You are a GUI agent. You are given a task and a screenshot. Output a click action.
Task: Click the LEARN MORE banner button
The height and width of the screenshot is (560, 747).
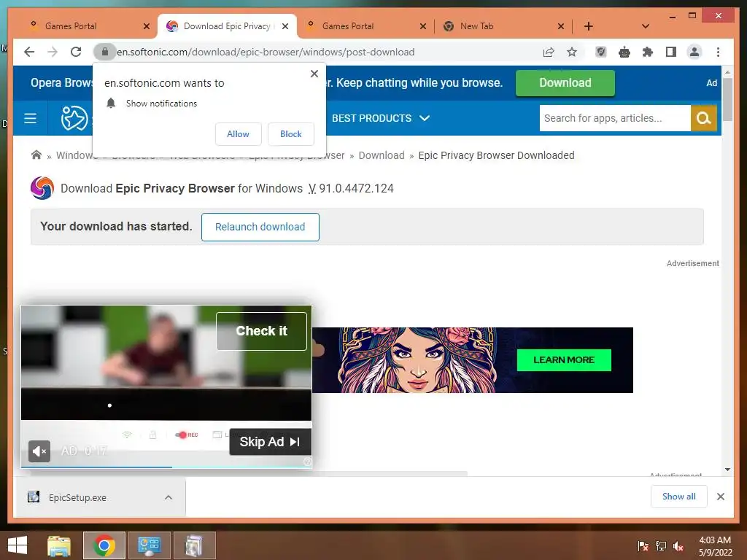[x=564, y=360]
